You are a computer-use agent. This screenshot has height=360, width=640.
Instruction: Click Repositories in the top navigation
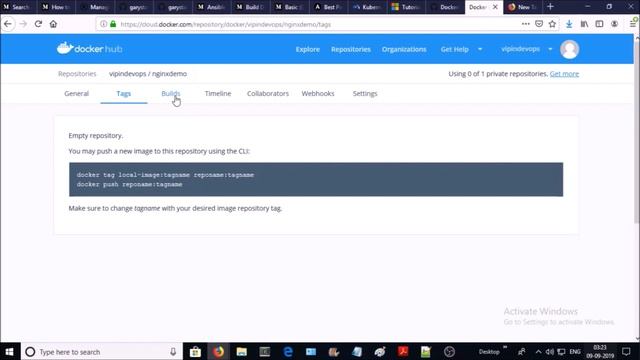pyautogui.click(x=351, y=49)
